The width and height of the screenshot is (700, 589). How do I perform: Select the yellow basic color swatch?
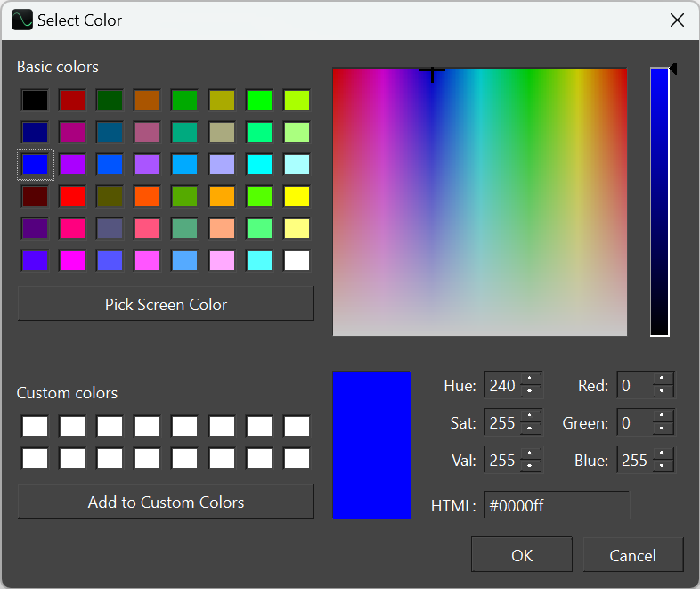(x=297, y=196)
